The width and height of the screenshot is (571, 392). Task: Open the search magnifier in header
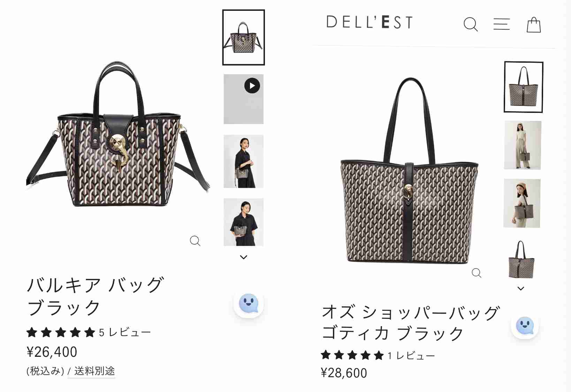point(471,24)
